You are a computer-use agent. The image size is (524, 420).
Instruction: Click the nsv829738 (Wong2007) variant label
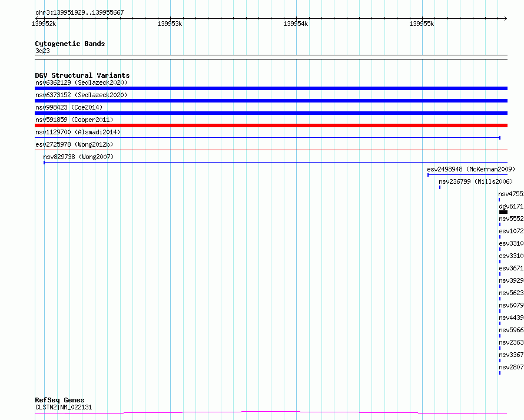[x=78, y=157]
